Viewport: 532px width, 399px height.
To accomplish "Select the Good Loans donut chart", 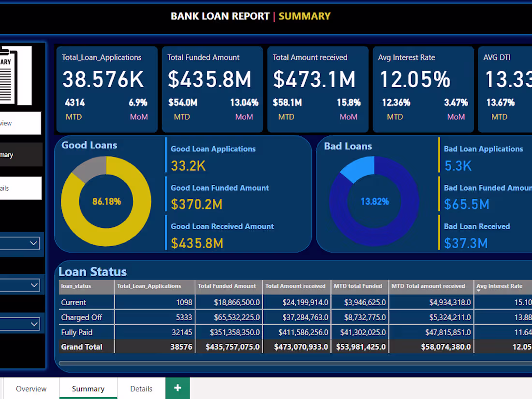I will click(x=106, y=201).
